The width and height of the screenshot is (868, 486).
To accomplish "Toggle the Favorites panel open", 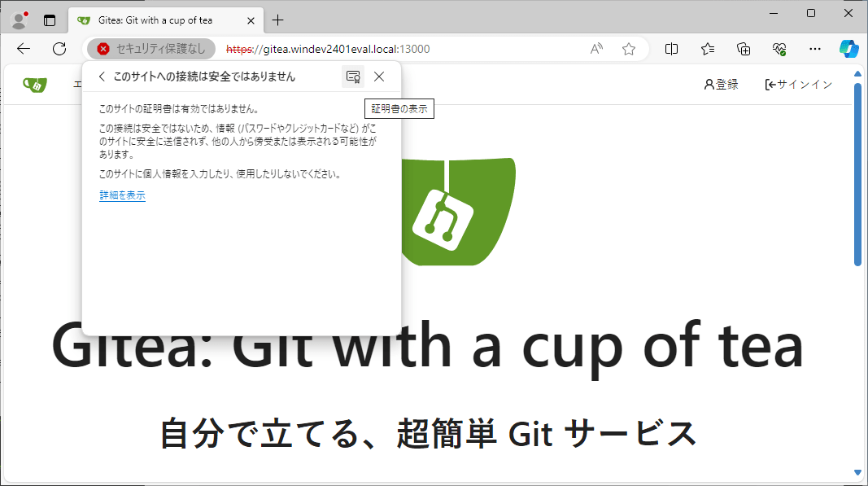I will tap(707, 49).
